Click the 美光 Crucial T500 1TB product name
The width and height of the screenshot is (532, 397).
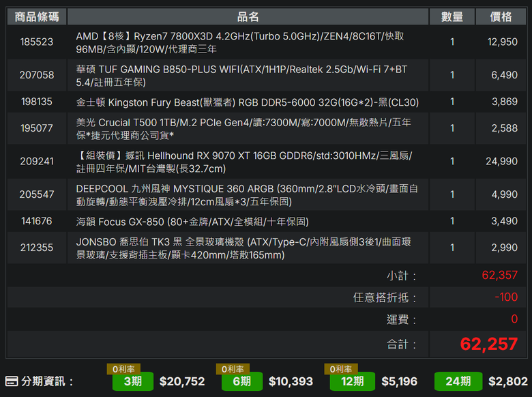tap(243, 129)
